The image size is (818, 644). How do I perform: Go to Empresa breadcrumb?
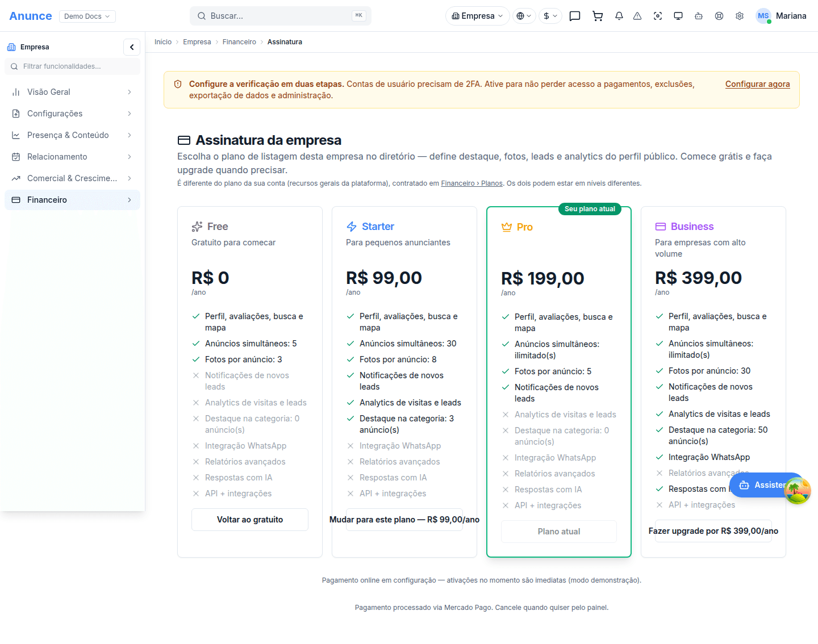coord(197,42)
